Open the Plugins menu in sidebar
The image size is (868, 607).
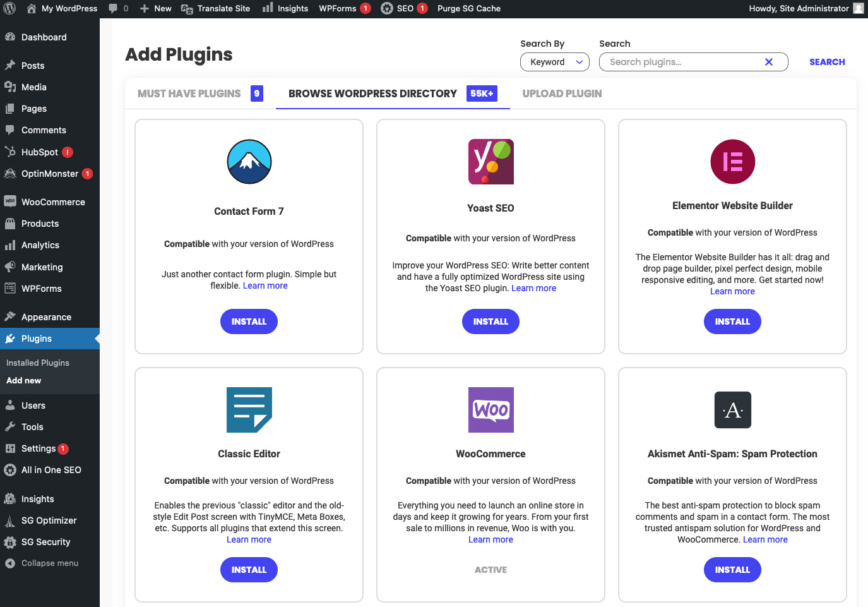tap(50, 339)
